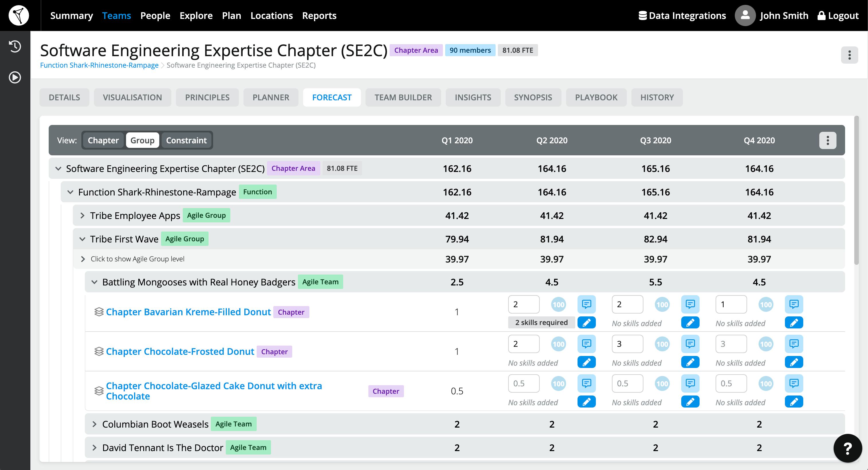Expand the Tribe Employee Apps group
Screen dimensions: 868x470
point(82,215)
